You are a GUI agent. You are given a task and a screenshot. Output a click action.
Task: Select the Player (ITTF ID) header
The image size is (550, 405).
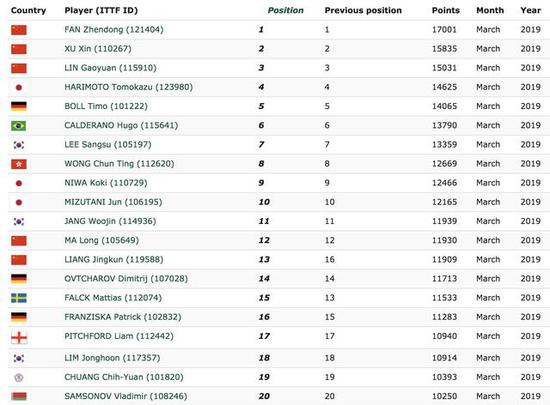pos(101,11)
